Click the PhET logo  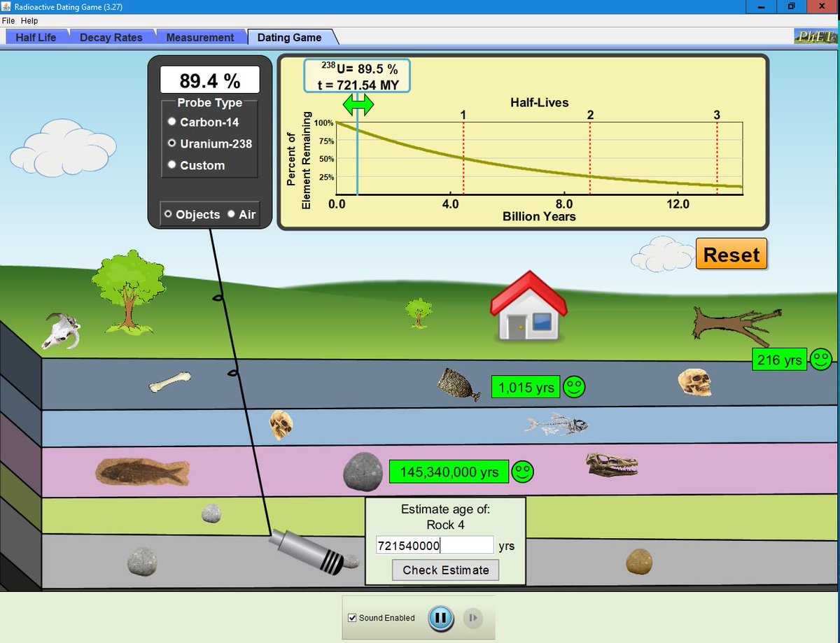click(x=814, y=37)
